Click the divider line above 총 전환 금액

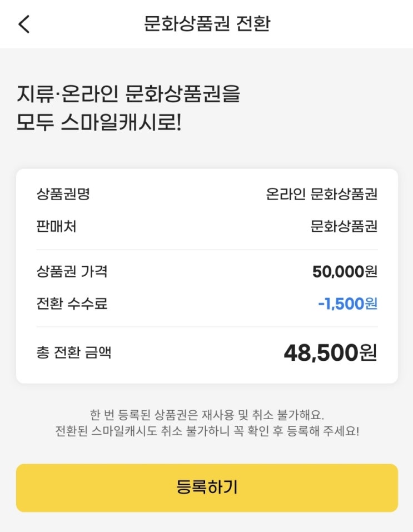coord(207,327)
